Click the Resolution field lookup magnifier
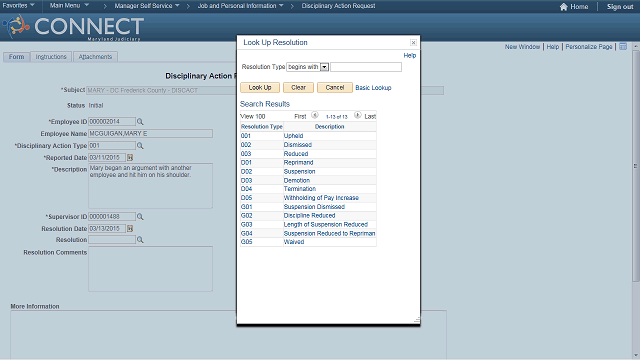The height and width of the screenshot is (360, 640). pyautogui.click(x=140, y=240)
